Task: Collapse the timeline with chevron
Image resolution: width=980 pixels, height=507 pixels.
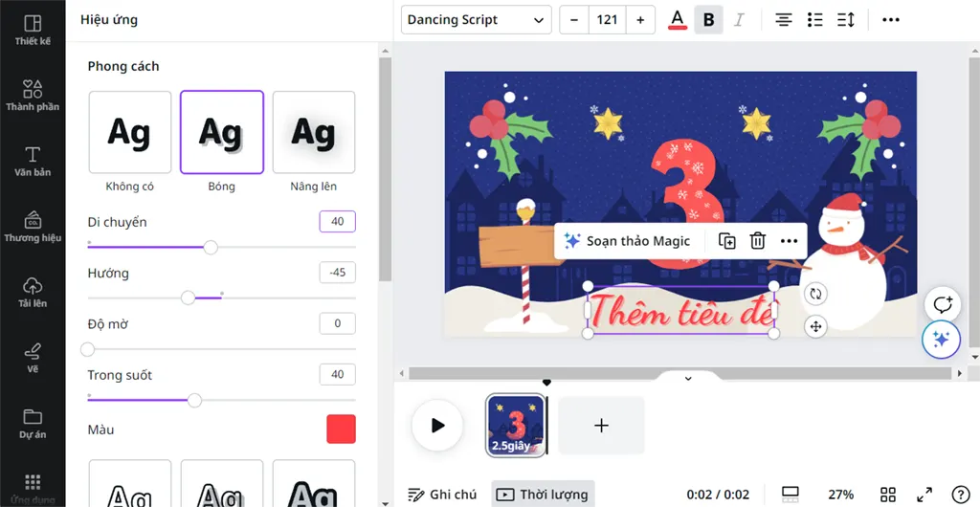Action: tap(688, 379)
